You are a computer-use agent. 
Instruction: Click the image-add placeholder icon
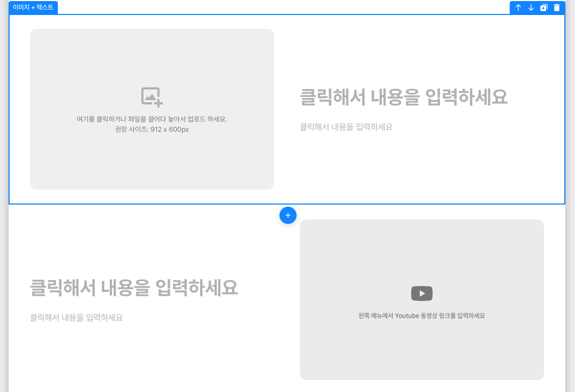[x=152, y=97]
